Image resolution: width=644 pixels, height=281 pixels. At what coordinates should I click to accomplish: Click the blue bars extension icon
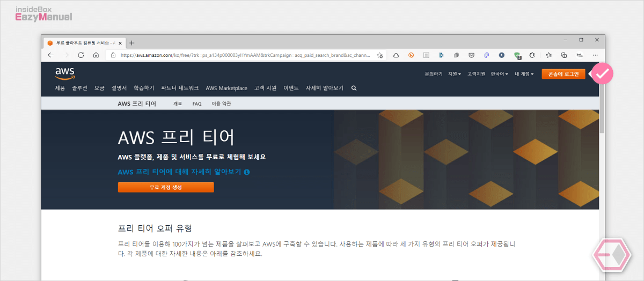(441, 55)
